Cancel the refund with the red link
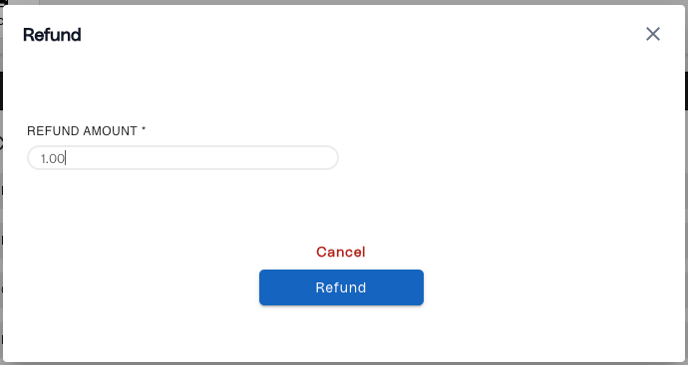The image size is (688, 365). click(341, 252)
